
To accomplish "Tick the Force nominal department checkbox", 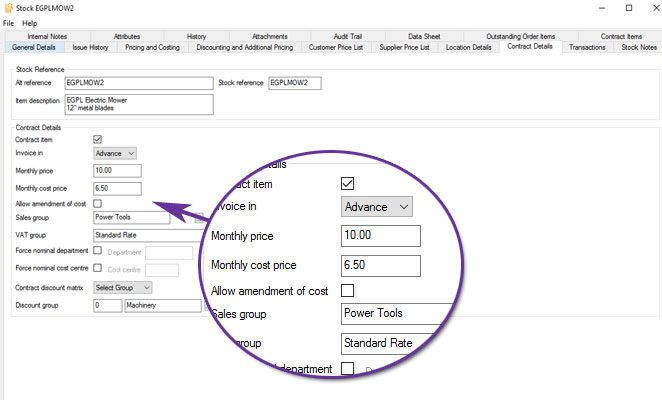I will (x=97, y=251).
